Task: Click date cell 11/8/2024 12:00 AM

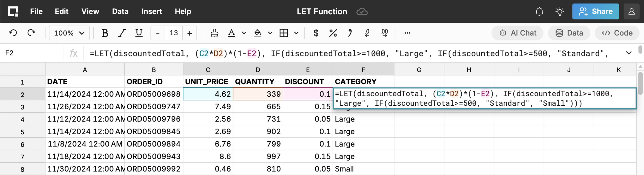Action: (x=85, y=144)
